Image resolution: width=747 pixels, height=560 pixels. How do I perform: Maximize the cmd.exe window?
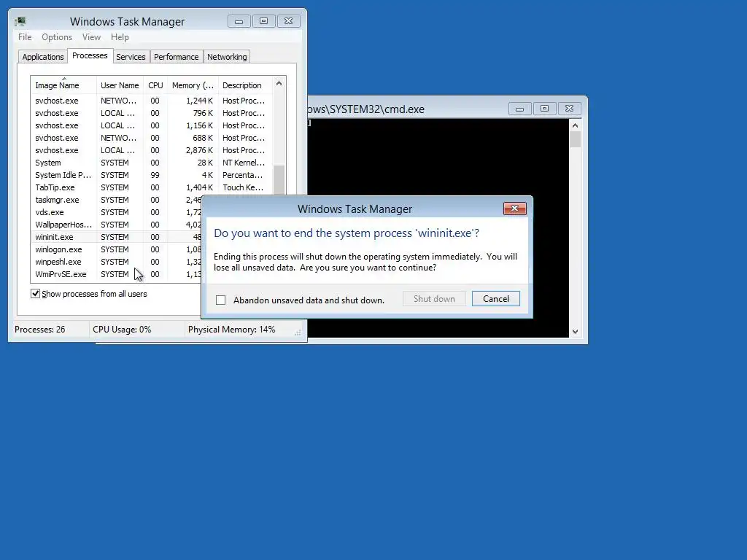[x=544, y=109]
